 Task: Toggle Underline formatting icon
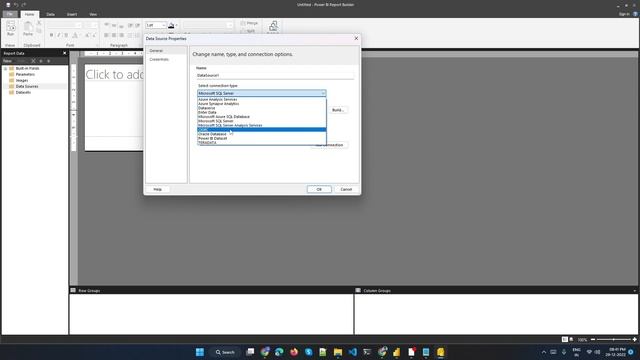[x=66, y=35]
